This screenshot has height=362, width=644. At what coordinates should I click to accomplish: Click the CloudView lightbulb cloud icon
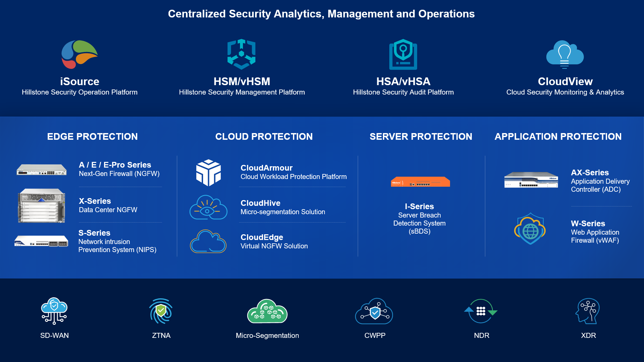pyautogui.click(x=565, y=54)
